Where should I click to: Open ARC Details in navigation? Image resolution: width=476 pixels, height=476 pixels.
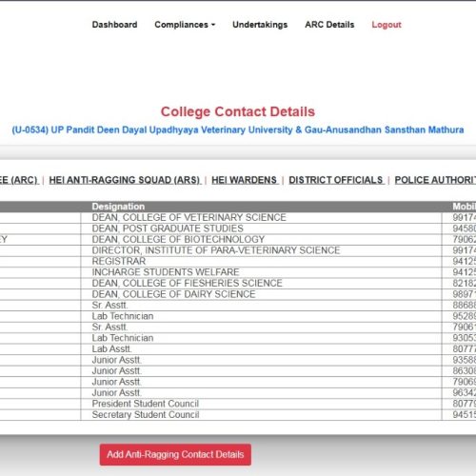(329, 25)
